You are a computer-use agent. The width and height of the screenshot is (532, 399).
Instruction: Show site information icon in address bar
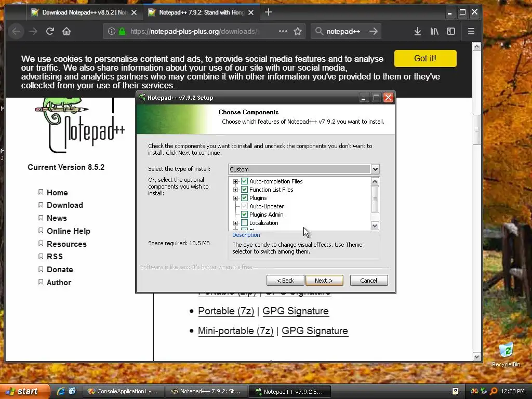[x=111, y=31]
